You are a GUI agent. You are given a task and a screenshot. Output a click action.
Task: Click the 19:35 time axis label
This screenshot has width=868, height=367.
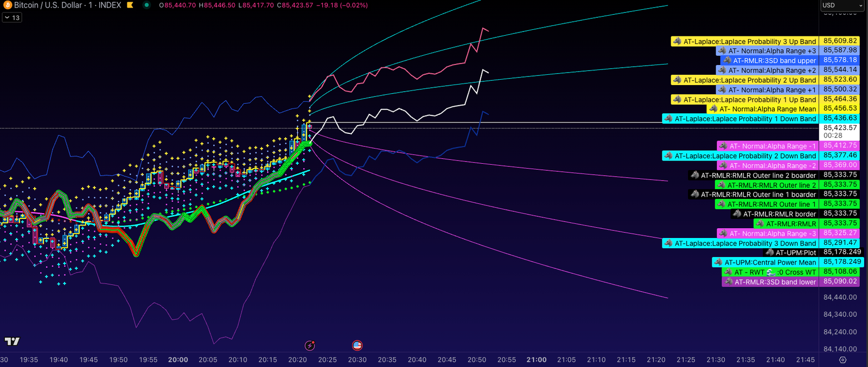[29, 360]
